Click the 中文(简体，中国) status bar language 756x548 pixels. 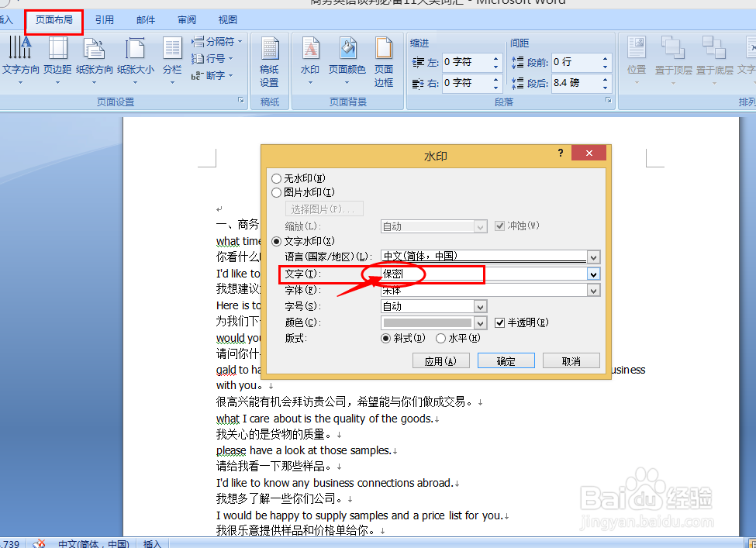(94, 543)
